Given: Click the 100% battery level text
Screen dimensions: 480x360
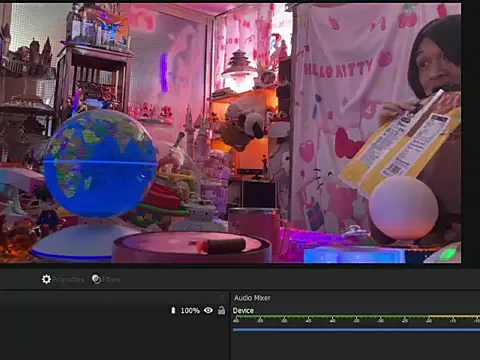Looking at the screenshot, I should click(x=190, y=311).
